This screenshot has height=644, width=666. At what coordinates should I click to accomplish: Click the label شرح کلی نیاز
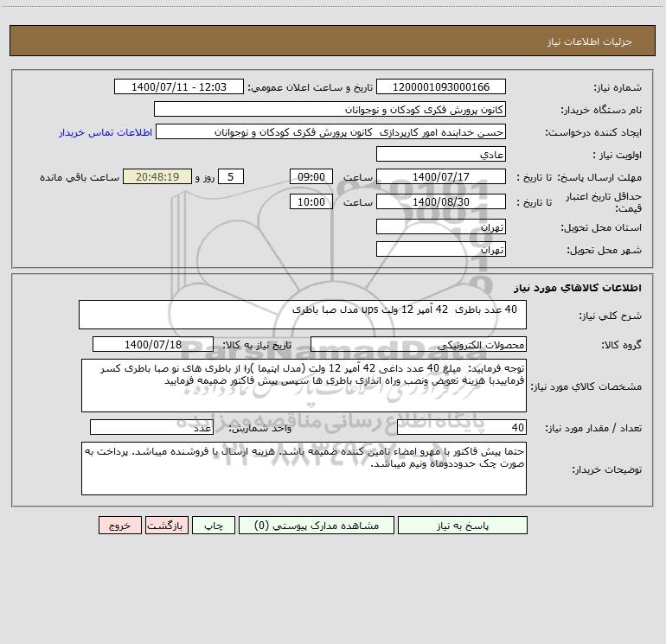point(611,316)
